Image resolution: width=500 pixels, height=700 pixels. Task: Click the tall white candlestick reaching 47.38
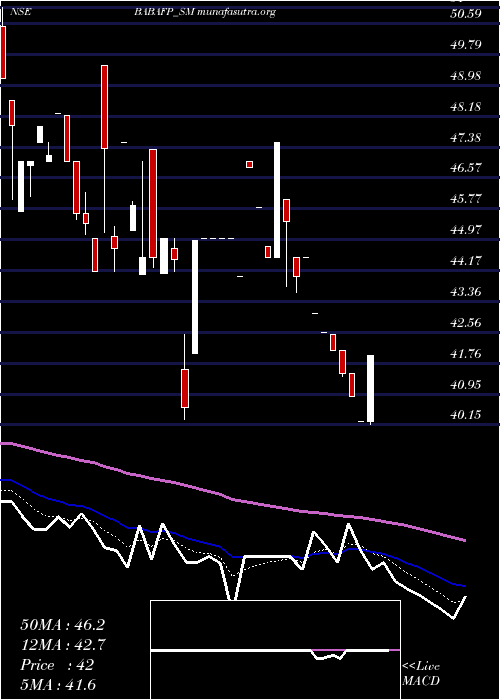tap(277, 200)
